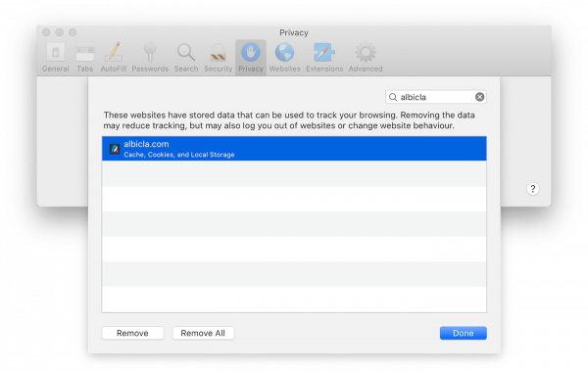Open the help question mark button
The height and width of the screenshot is (371, 588).
533,189
